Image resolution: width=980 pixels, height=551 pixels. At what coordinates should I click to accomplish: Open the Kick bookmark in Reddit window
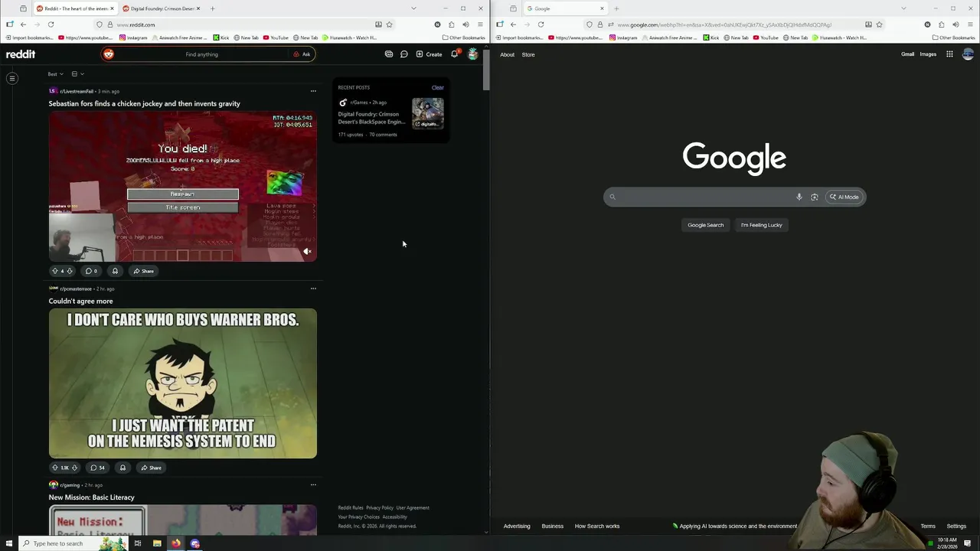coord(221,37)
